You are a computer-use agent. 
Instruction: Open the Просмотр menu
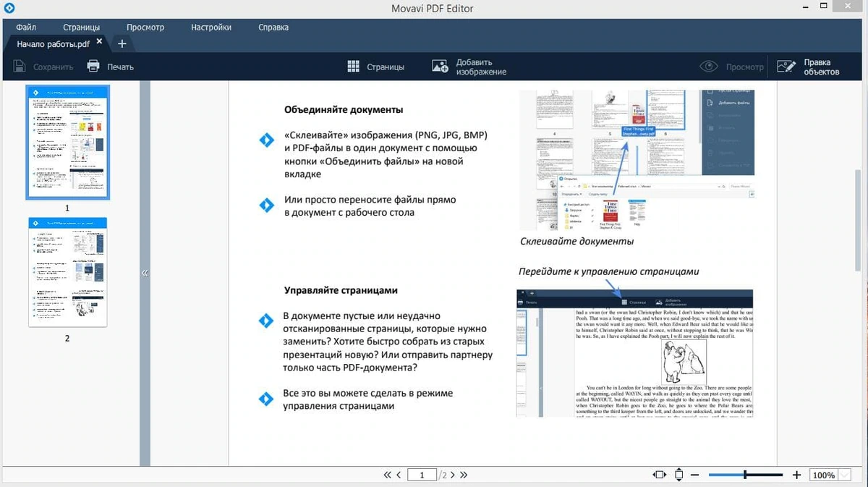pos(145,27)
